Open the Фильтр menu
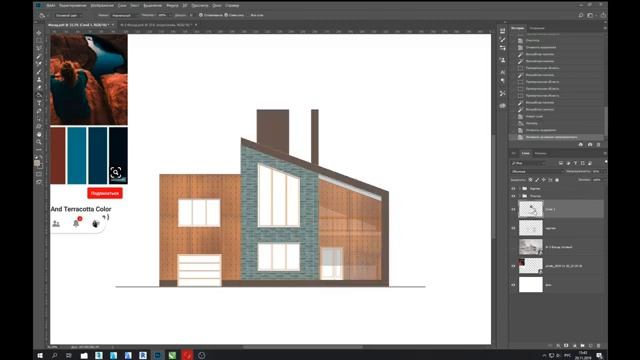This screenshot has height=360, width=640. click(172, 5)
